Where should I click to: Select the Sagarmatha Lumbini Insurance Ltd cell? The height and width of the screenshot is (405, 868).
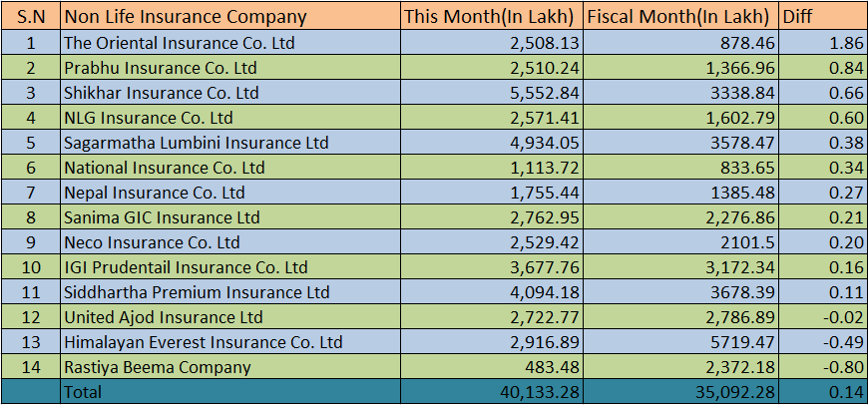(x=196, y=143)
